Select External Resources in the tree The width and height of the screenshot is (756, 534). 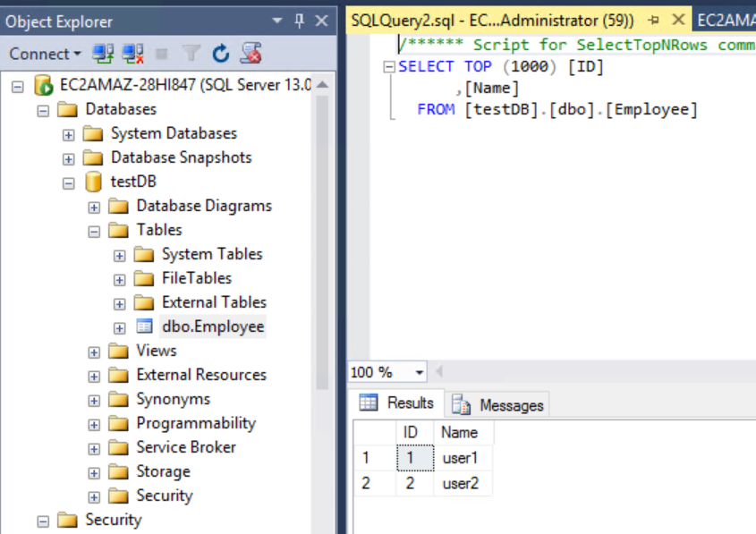pyautogui.click(x=201, y=375)
